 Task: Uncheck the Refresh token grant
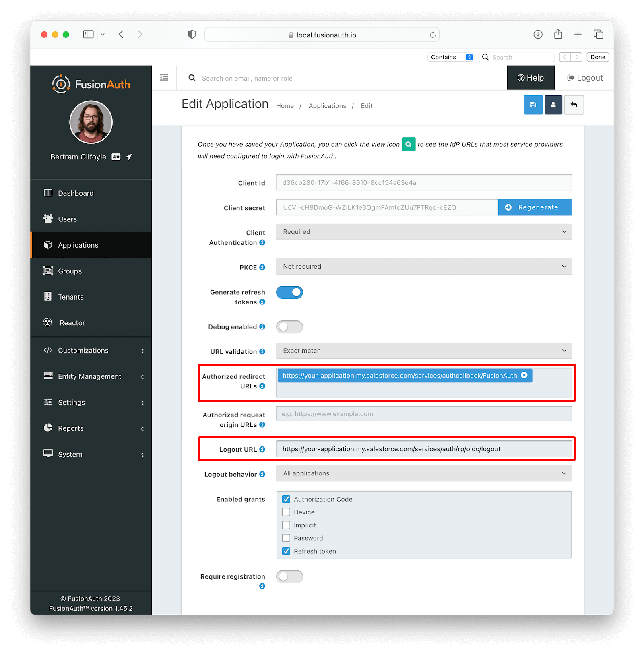(286, 551)
